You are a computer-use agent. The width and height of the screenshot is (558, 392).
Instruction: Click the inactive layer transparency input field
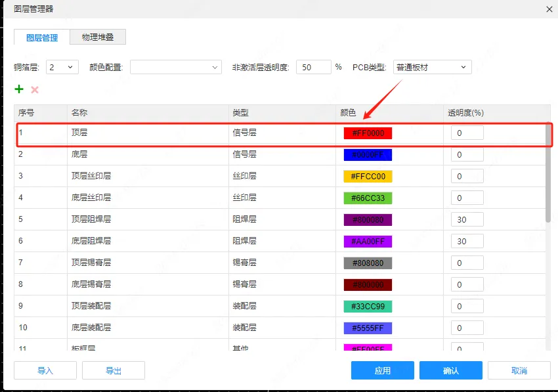click(x=314, y=67)
